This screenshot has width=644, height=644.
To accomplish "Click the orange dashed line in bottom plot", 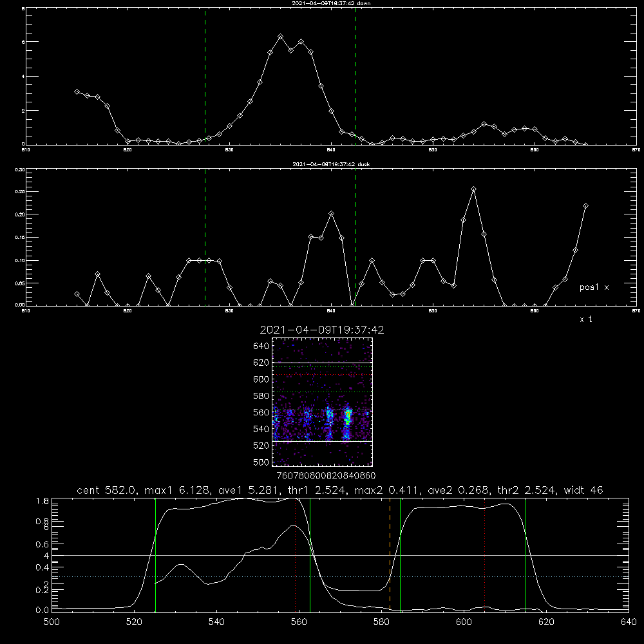I will (390, 554).
